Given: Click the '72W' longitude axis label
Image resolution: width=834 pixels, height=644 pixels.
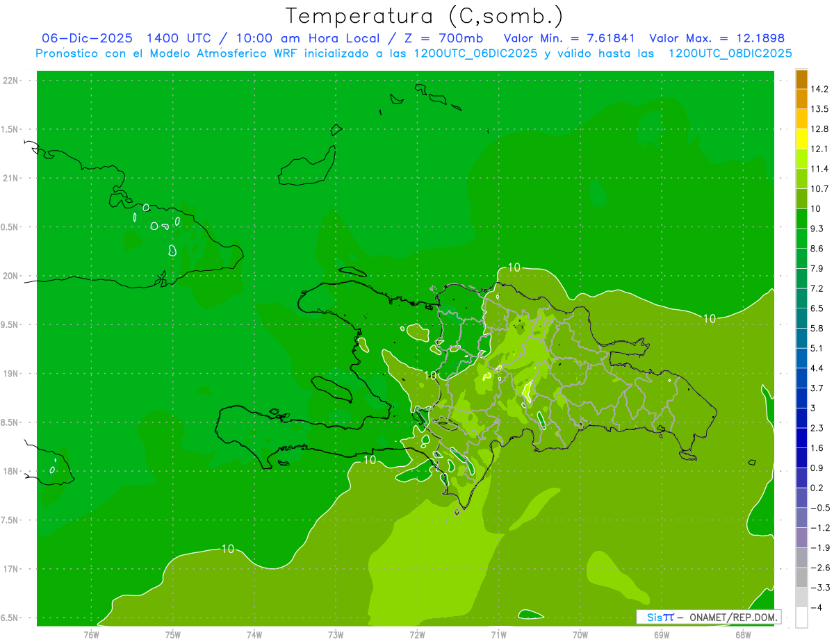Looking at the screenshot, I should click(x=417, y=634).
